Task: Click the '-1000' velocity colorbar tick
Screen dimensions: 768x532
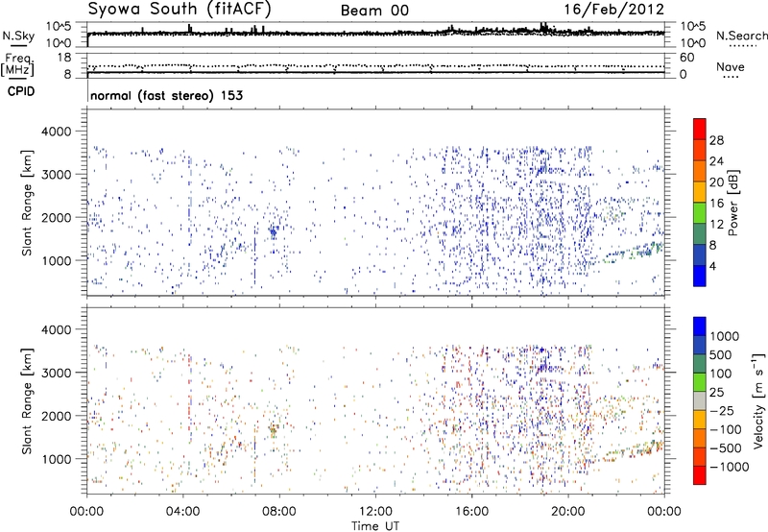Action: pyautogui.click(x=729, y=467)
